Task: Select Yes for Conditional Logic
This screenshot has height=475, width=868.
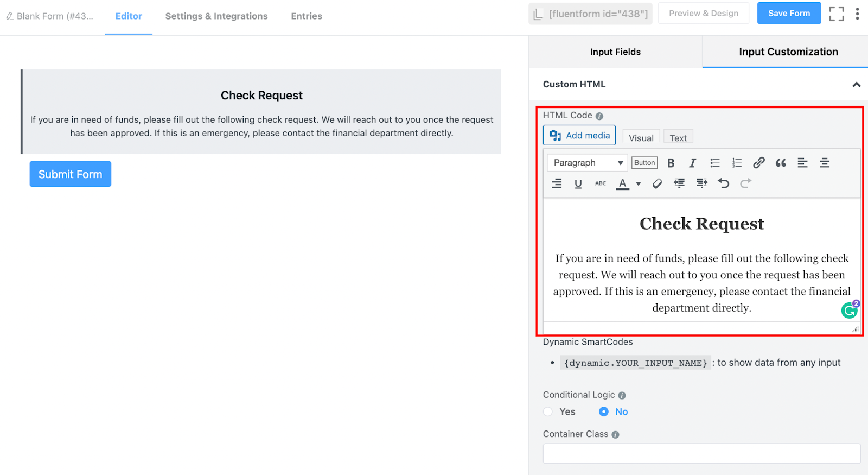Action: click(548, 411)
